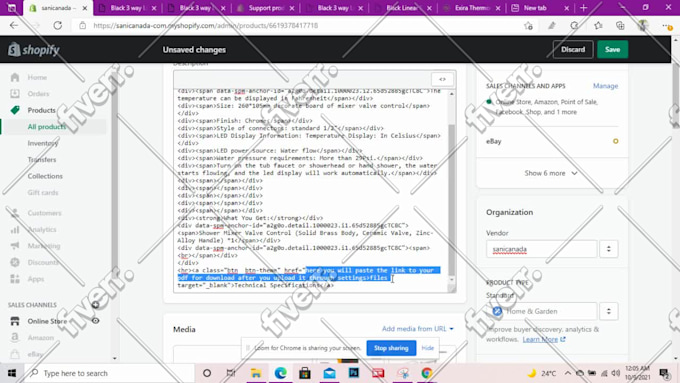Open browser settings and more menu
This screenshot has width=680, height=383.
coord(667,26)
